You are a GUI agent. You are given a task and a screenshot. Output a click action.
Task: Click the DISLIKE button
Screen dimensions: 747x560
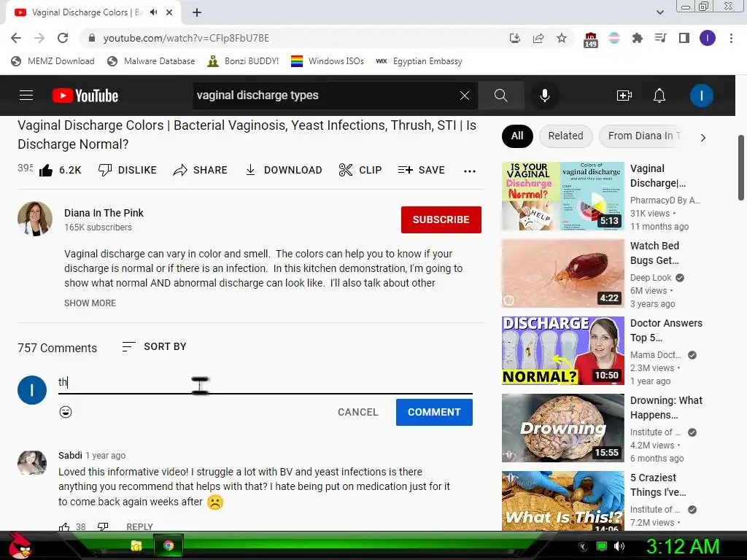coord(127,170)
